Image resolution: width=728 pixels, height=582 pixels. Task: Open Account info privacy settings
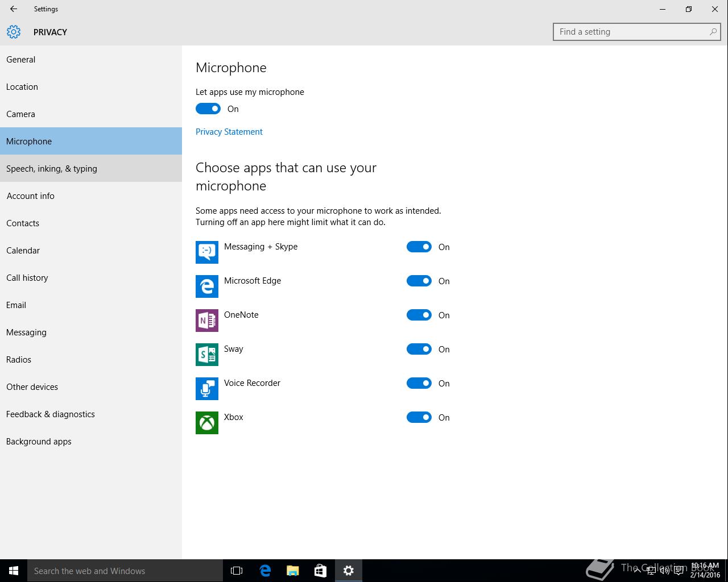pos(91,196)
